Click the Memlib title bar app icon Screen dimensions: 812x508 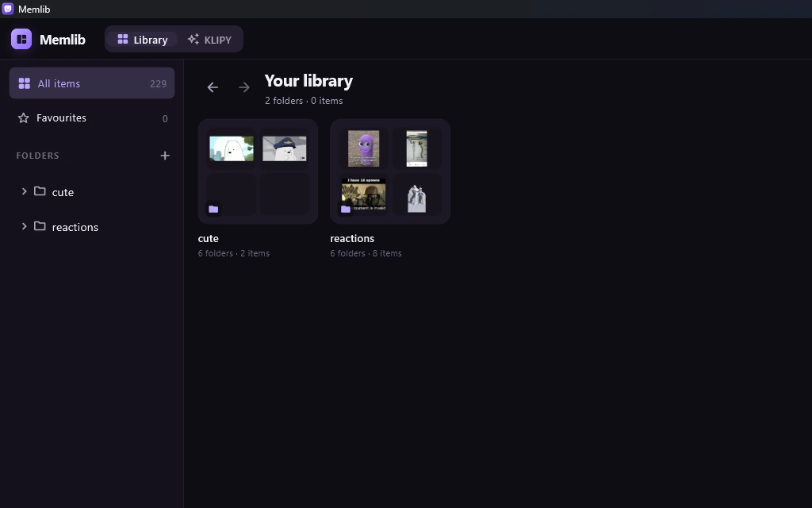click(8, 9)
